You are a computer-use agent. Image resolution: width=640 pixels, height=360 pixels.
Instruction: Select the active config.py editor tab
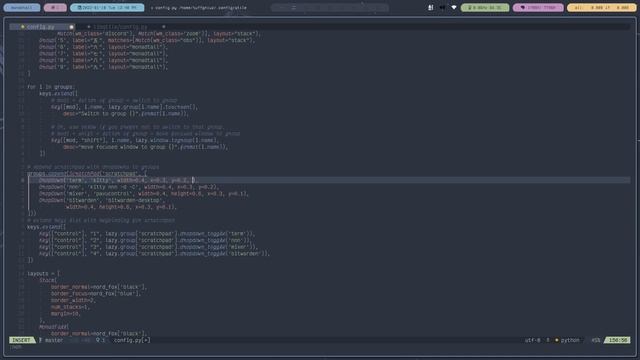[x=42, y=27]
